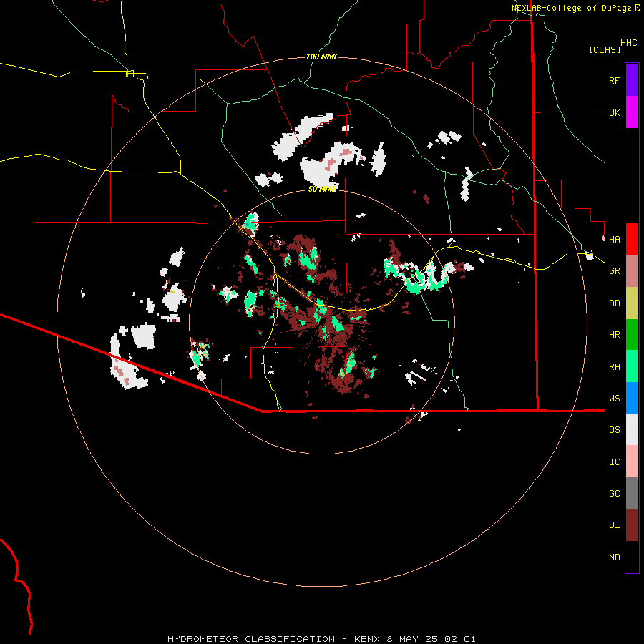Click the green HR legend color swatch
Screen dimensions: 644x644
click(x=632, y=335)
